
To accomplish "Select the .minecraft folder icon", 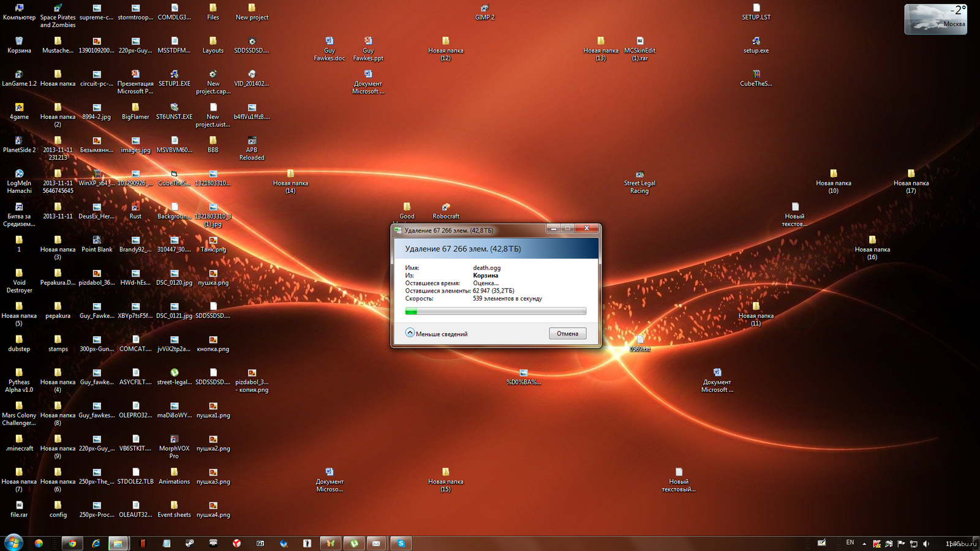I will point(19,443).
